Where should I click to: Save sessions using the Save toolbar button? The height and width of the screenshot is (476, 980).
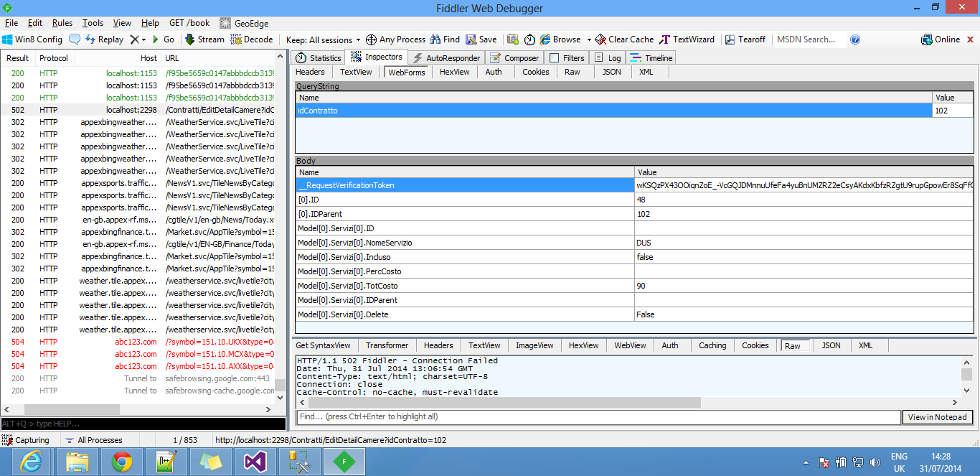click(x=481, y=39)
